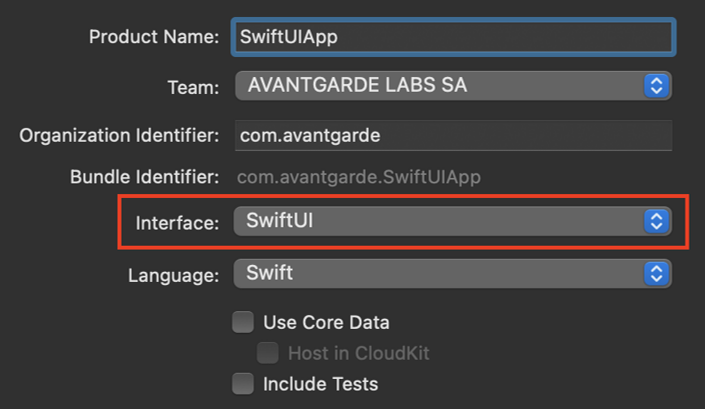Click the 'Host in CloudKit' label text
This screenshot has height=409, width=705.
pos(358,353)
